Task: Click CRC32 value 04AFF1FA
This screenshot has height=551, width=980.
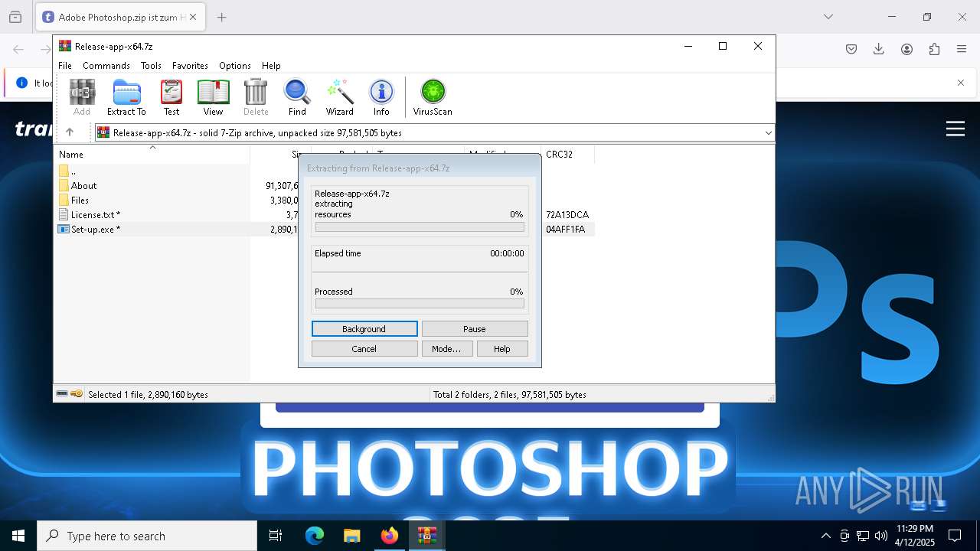Action: (x=566, y=230)
